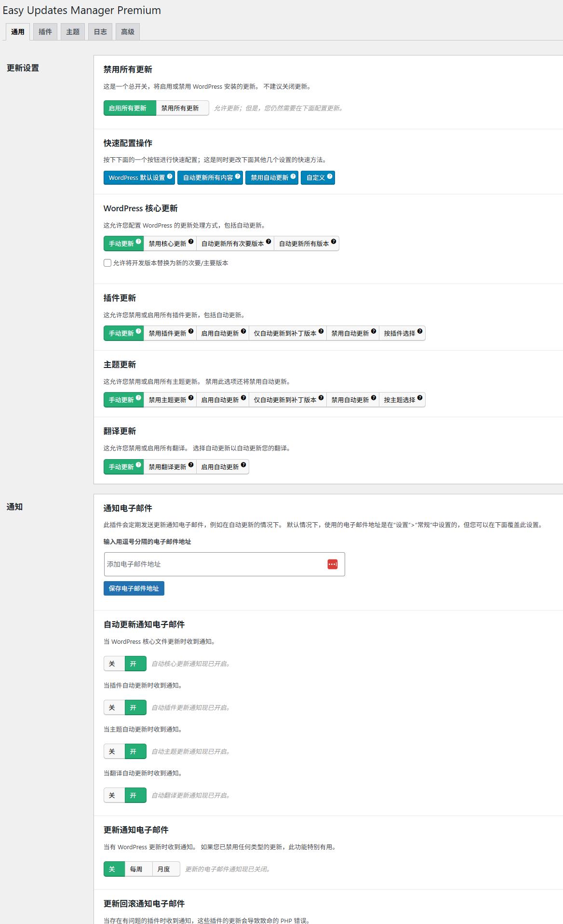Open the 日志 tab
Screen dimensions: 563x924
click(x=100, y=32)
